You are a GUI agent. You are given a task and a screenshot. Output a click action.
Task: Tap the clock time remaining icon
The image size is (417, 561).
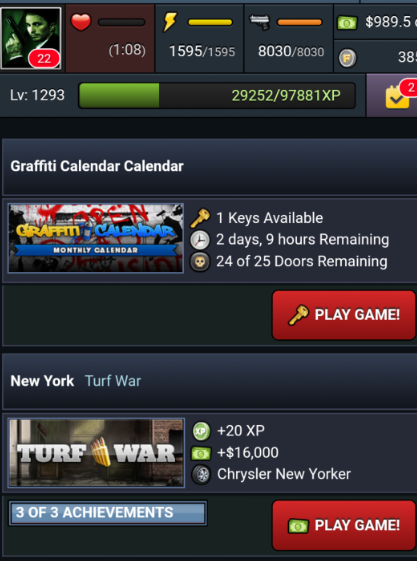point(200,240)
